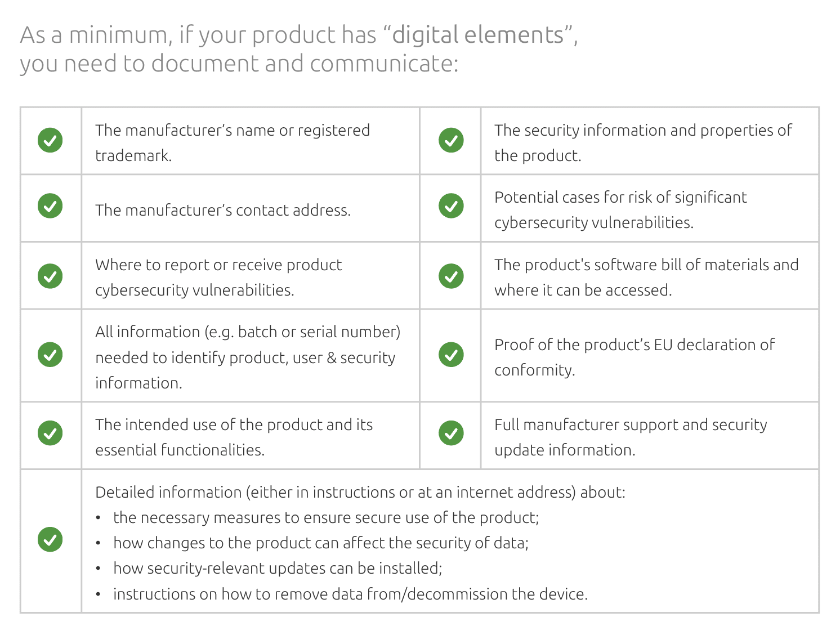Viewport: 840px width, 635px height.
Task: Click bullet about removing data from/decommission the device
Action: pos(350,594)
